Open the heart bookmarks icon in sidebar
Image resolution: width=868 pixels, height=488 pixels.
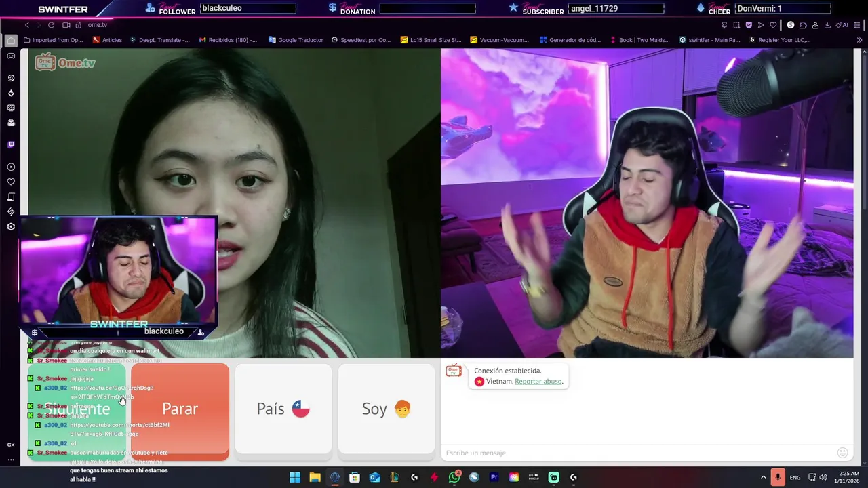[11, 182]
